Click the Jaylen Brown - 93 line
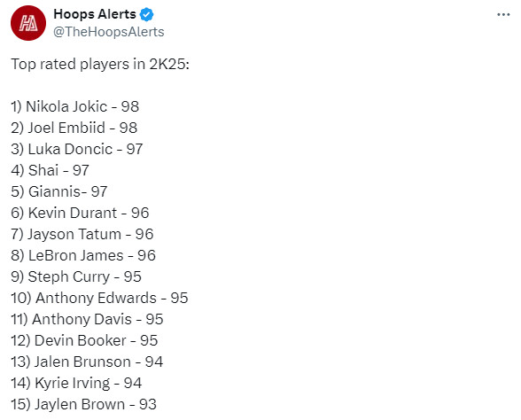The image size is (521, 420). coord(83,404)
